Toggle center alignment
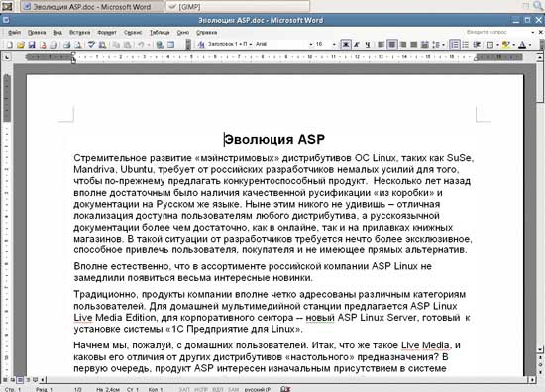This screenshot has width=545, height=392. 392,45
